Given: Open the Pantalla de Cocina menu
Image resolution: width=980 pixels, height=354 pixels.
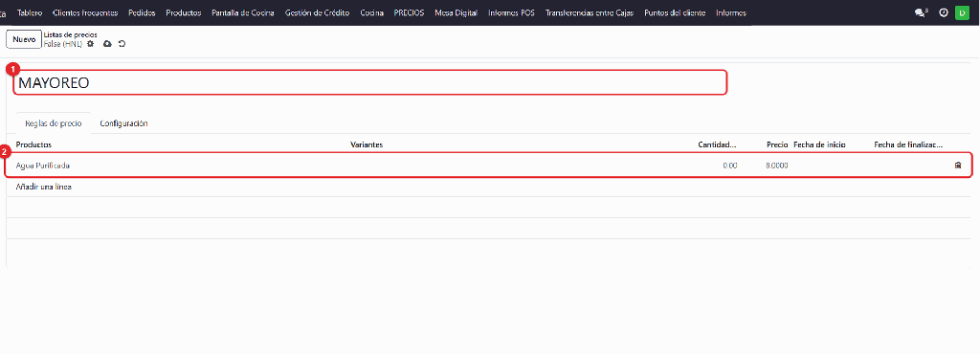Looking at the screenshot, I should point(243,12).
